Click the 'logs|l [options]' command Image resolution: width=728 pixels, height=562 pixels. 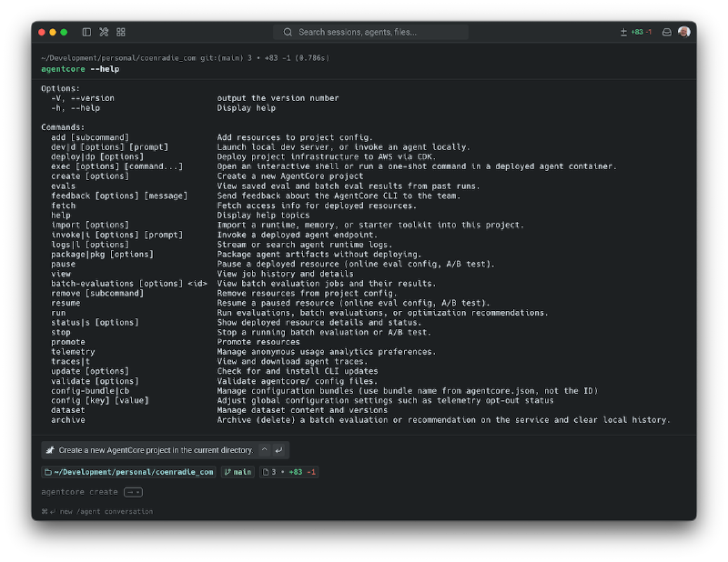coord(90,245)
